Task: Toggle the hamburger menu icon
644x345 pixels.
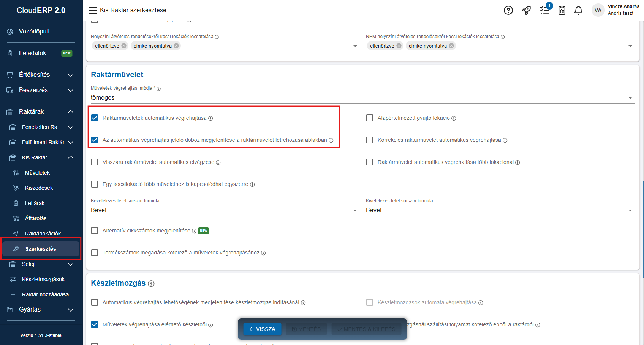Action: point(93,10)
